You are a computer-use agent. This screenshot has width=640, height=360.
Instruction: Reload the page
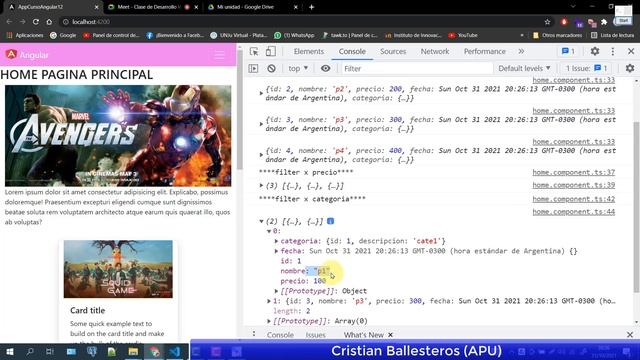pos(36,22)
